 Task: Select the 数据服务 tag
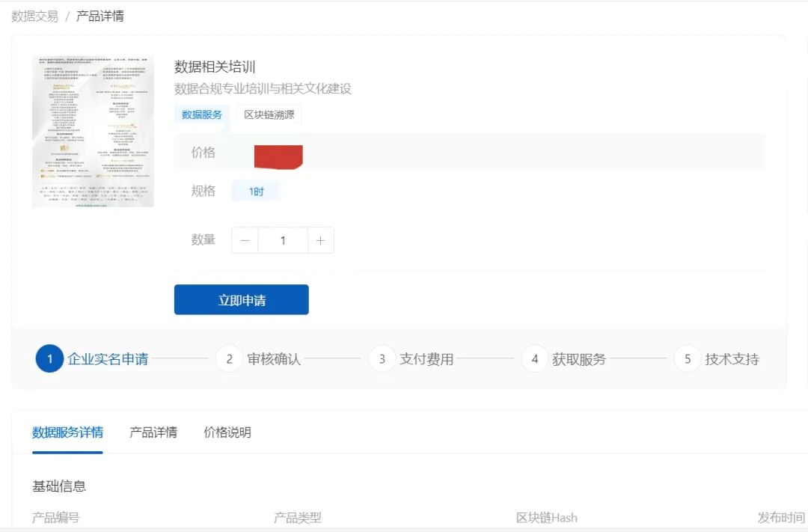point(201,114)
